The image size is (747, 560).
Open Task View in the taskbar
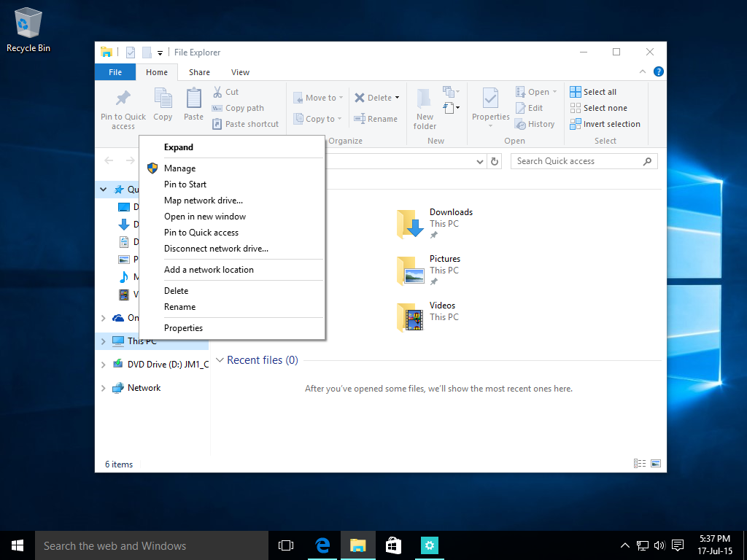(286, 545)
